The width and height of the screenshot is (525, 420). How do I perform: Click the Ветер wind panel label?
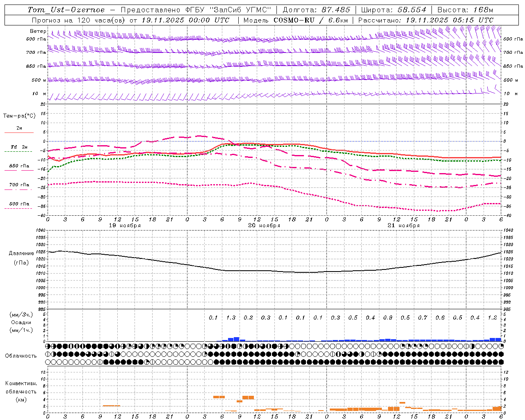38,31
